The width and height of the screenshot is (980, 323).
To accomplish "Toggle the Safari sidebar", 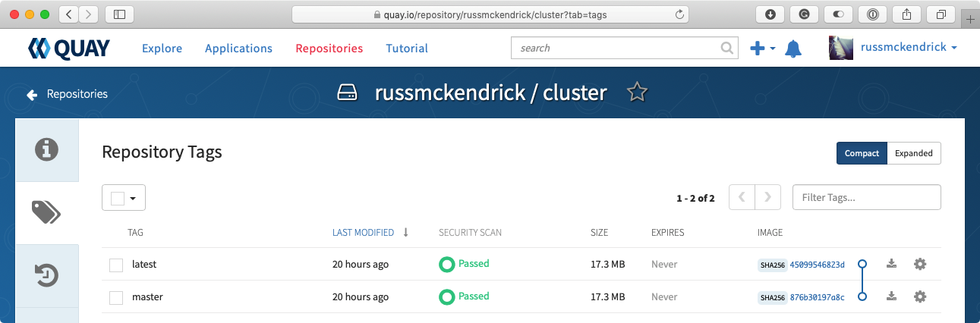I will point(119,14).
